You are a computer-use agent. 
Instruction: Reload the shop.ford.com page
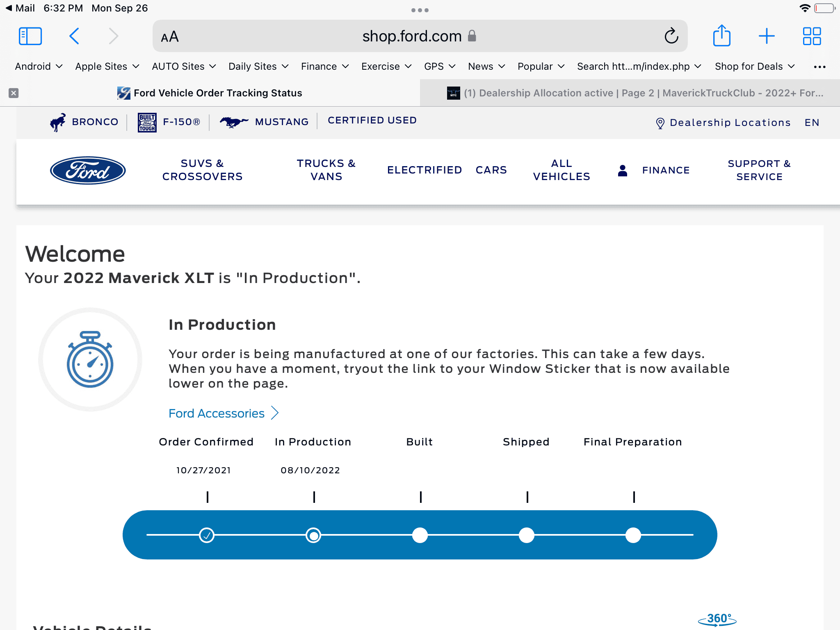[671, 36]
